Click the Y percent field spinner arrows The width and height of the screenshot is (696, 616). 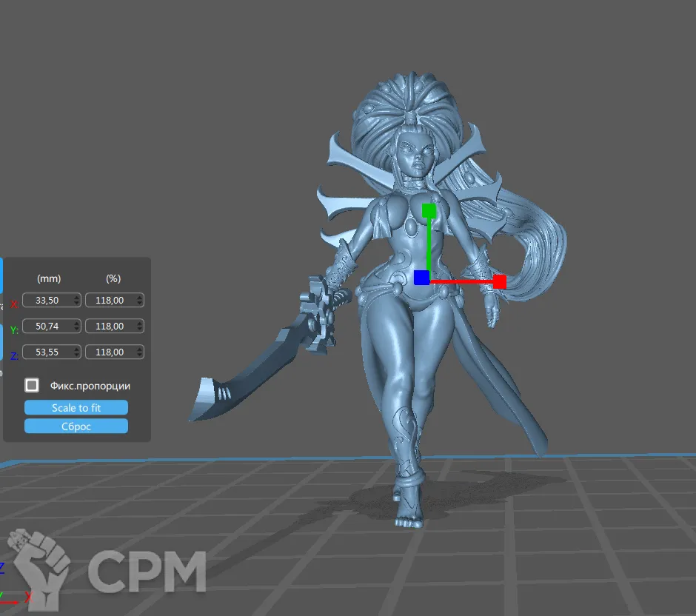[140, 326]
